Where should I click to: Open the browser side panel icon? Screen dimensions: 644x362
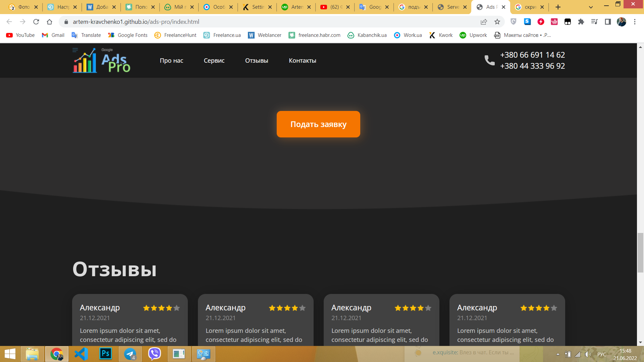608,22
